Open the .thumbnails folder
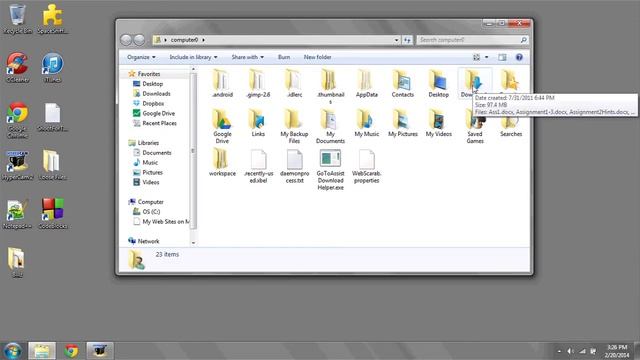The width and height of the screenshot is (640, 360). click(x=330, y=87)
